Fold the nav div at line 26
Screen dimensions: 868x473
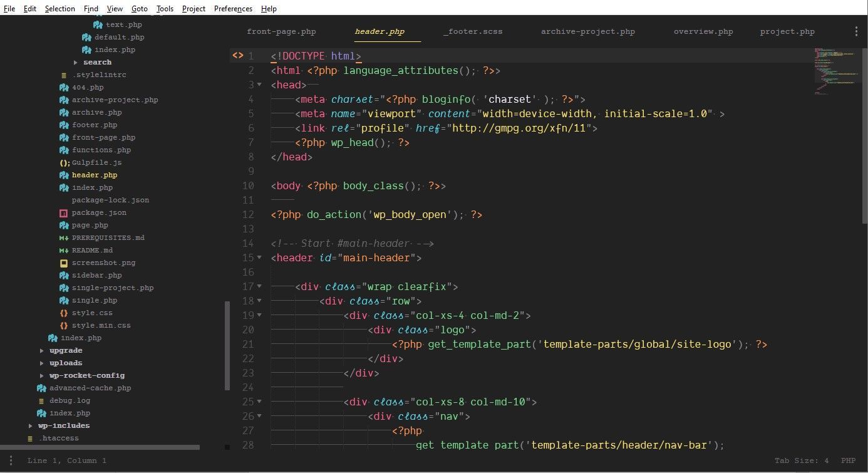[x=259, y=416]
